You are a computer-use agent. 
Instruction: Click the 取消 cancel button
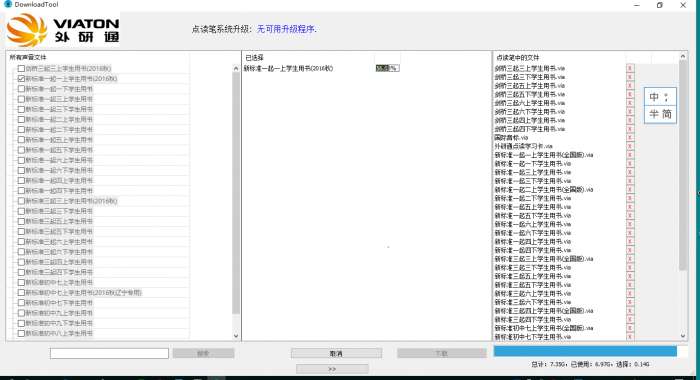(x=336, y=353)
